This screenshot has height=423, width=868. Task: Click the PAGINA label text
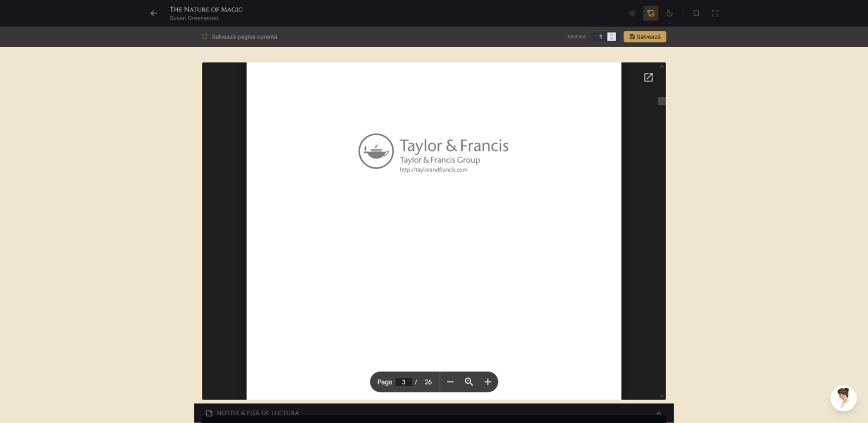(577, 37)
